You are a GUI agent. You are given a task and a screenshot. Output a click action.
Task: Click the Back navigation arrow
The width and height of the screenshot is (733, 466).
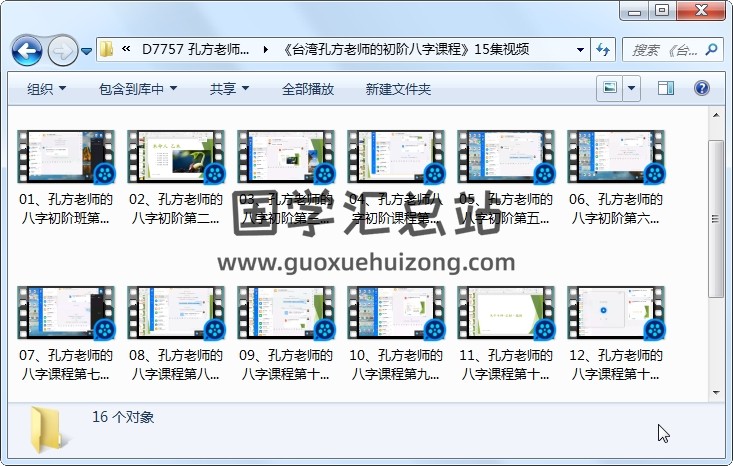[x=27, y=50]
